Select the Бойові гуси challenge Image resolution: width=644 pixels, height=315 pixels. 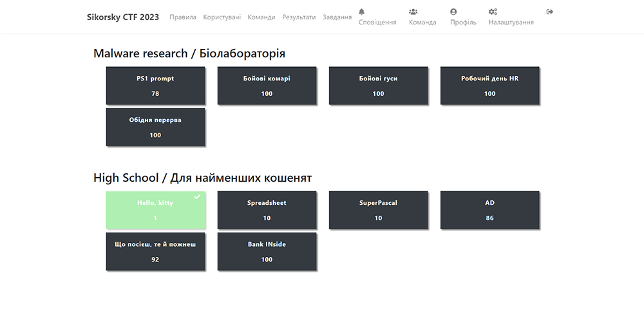tap(378, 86)
